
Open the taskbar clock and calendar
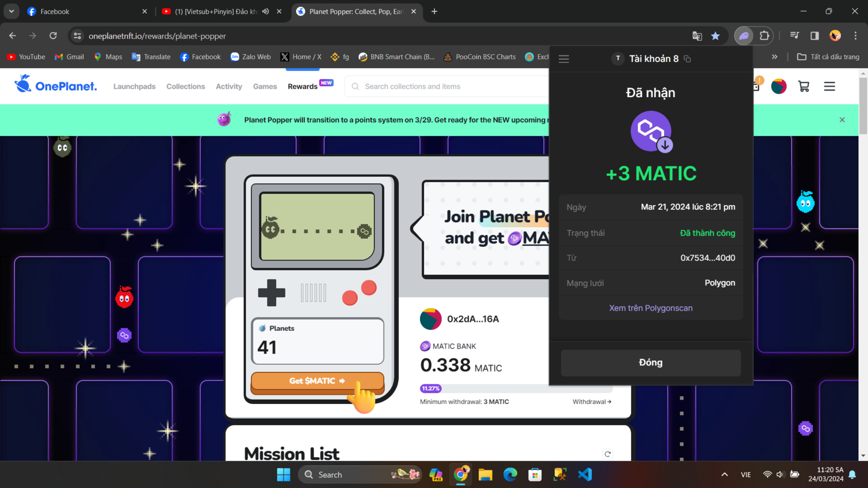(826, 474)
